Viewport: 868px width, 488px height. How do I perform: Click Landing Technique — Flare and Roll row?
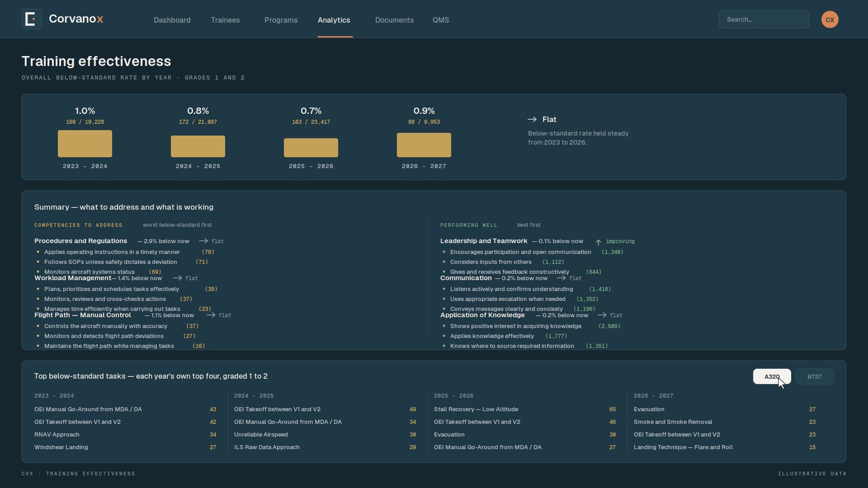click(x=724, y=447)
